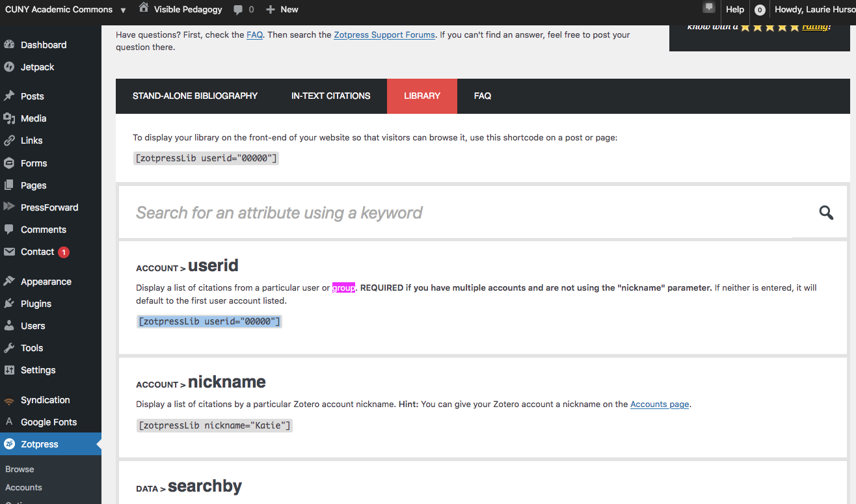This screenshot has height=504, width=856.
Task: Click the Comments bubble sidebar icon
Action: point(9,230)
